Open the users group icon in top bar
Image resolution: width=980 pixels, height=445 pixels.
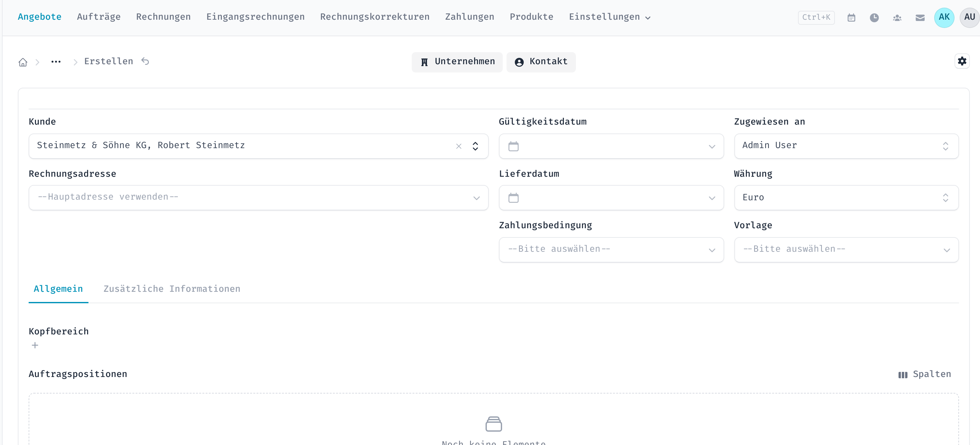(897, 17)
